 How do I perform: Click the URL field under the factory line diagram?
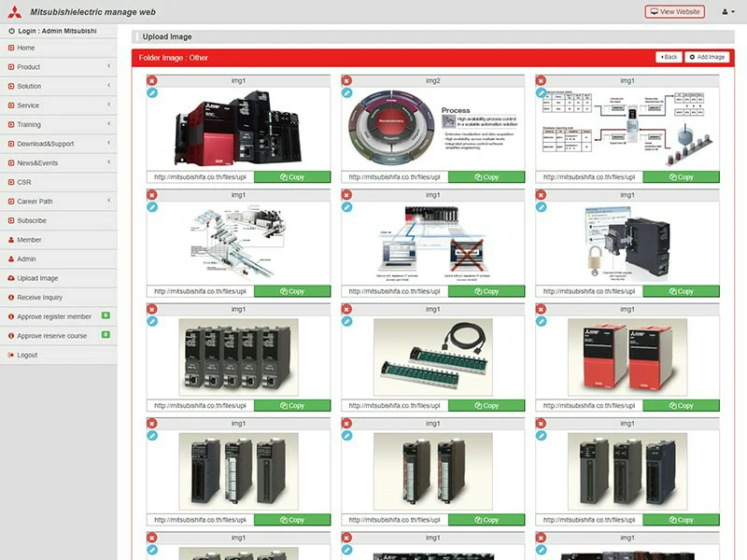pos(201,291)
